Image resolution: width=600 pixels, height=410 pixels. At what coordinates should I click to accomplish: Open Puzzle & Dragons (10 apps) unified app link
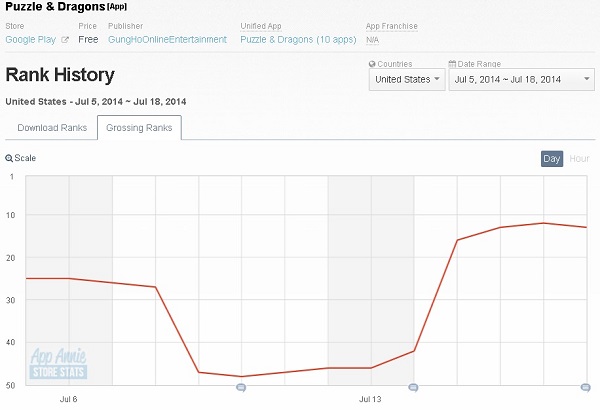(298, 39)
